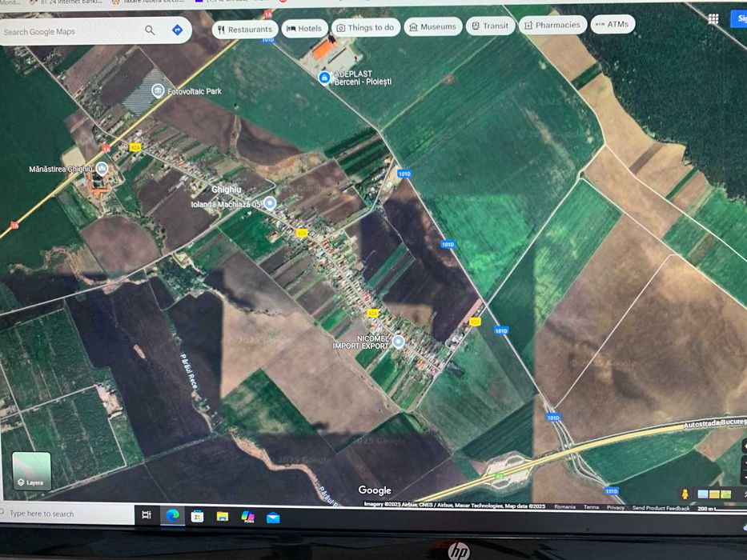747x560 pixels.
Task: Click the Fotovoltaic Park map marker
Action: pos(158,90)
